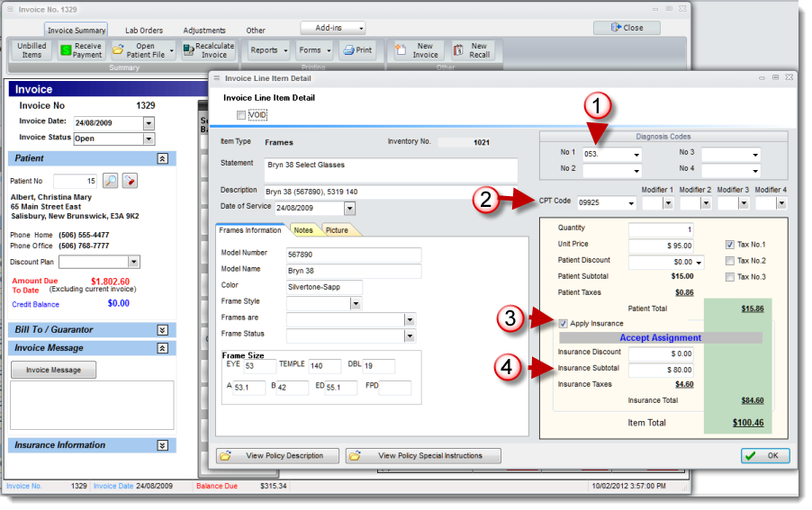812x510 pixels.
Task: Click Recalculate Invoice in the toolbar
Action: [209, 50]
